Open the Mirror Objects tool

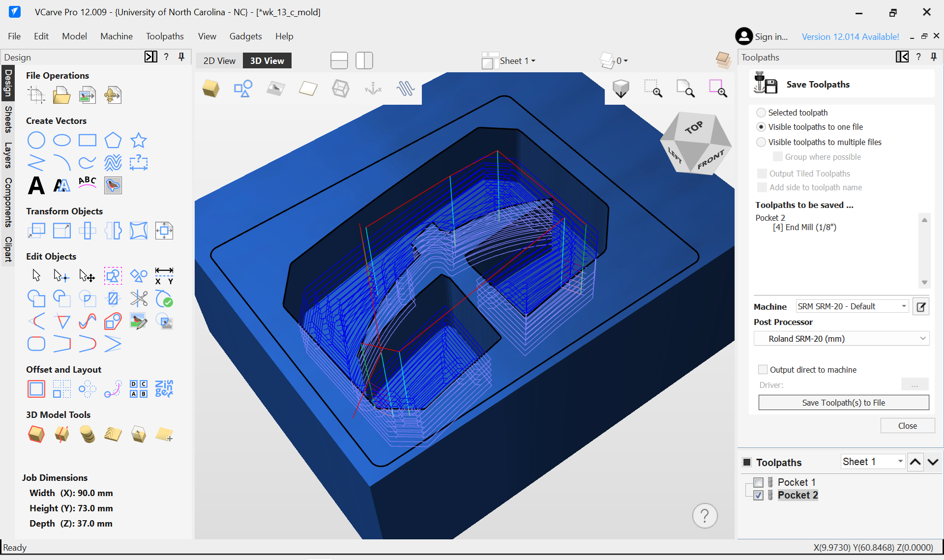coord(113,231)
